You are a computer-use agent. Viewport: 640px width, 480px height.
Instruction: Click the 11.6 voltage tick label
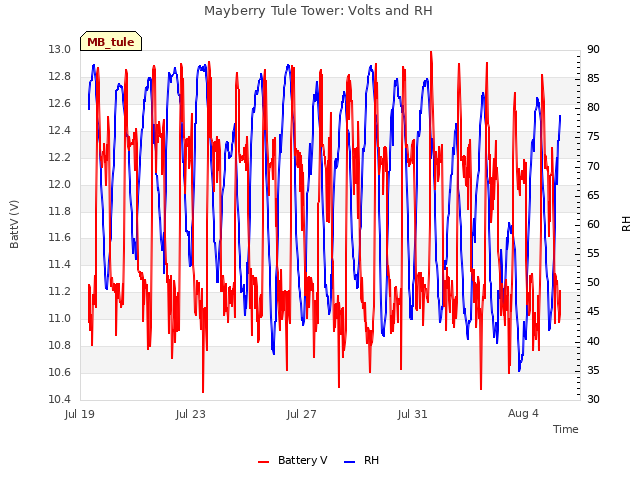pos(60,238)
